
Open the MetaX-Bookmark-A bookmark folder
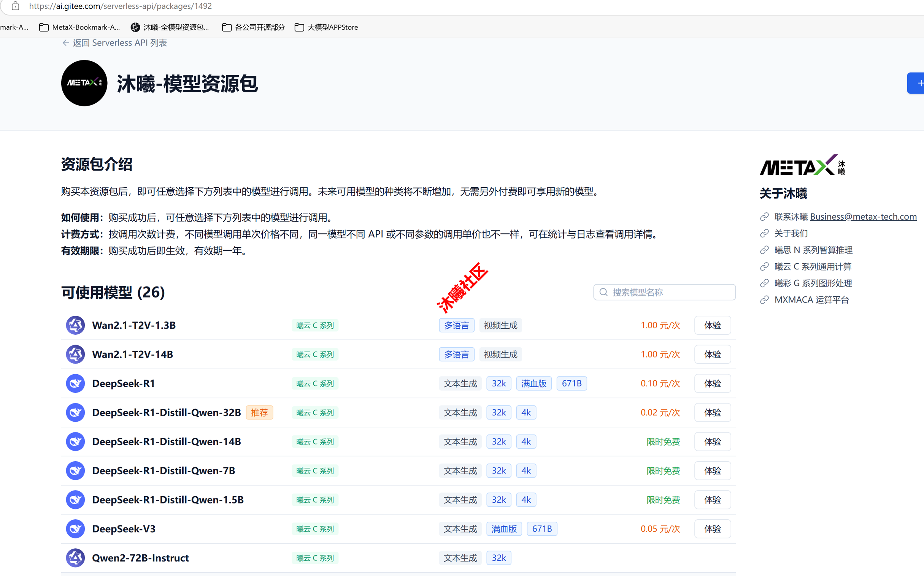(x=80, y=27)
